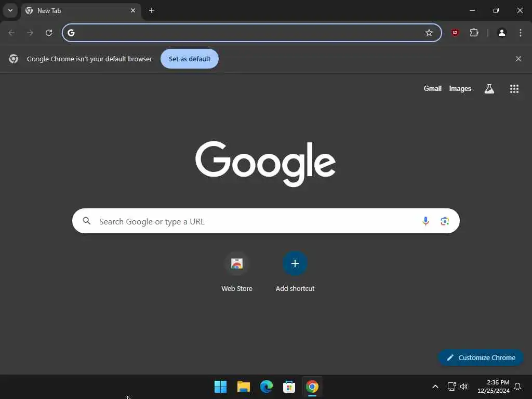The image size is (532, 399).
Task: Open Microsoft Store from taskbar
Action: coord(289,387)
